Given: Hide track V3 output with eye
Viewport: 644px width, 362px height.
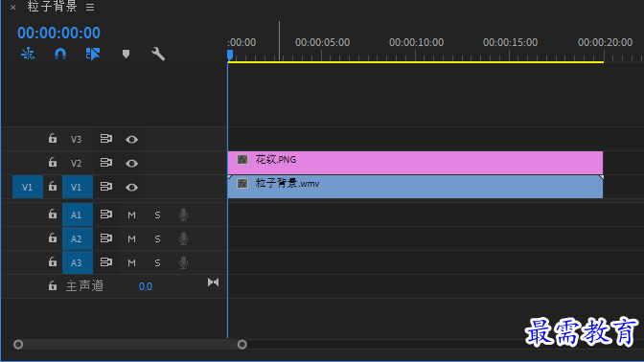Looking at the screenshot, I should (x=131, y=140).
